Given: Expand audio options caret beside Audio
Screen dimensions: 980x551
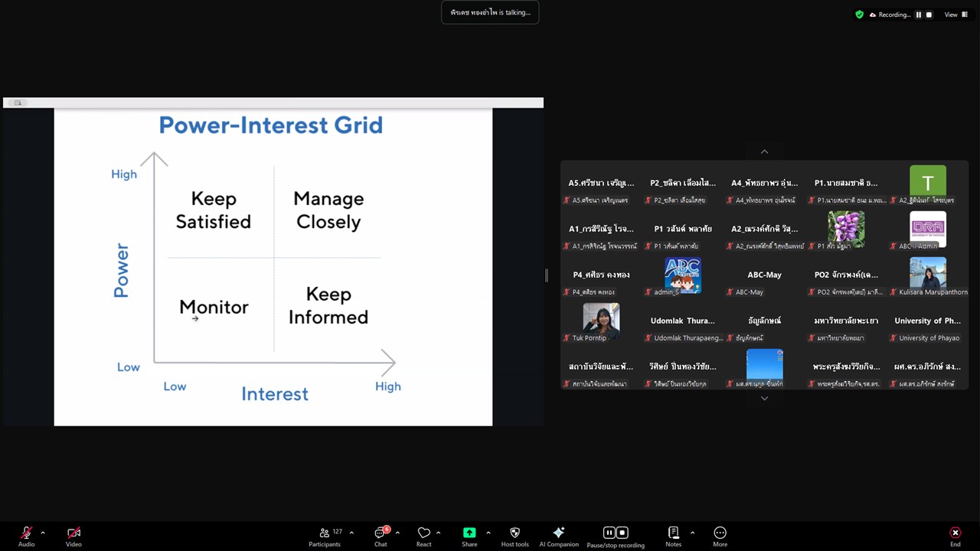Looking at the screenshot, I should [x=43, y=533].
